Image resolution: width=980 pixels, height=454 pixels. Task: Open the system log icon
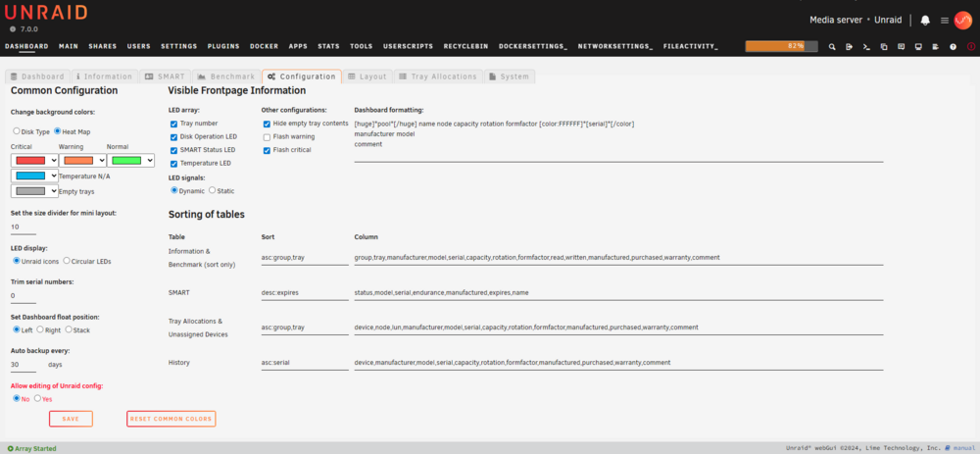[936, 46]
